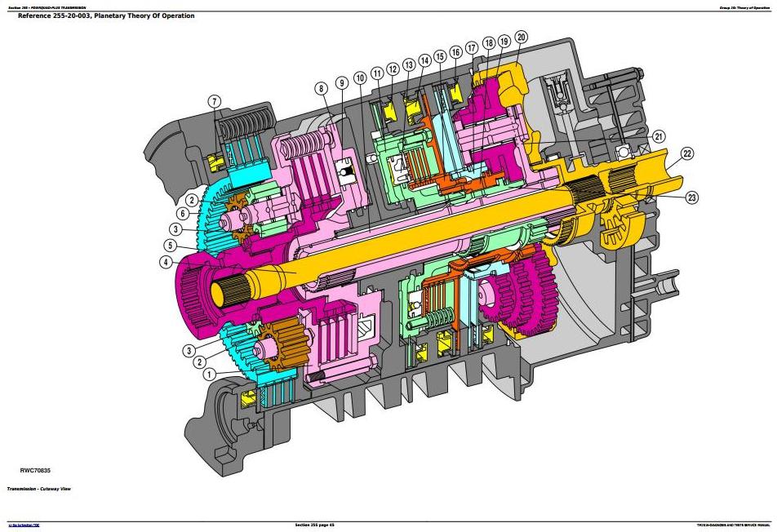Screen dimensions: 777x532
Task: Click callout number 9
Action: click(x=342, y=82)
